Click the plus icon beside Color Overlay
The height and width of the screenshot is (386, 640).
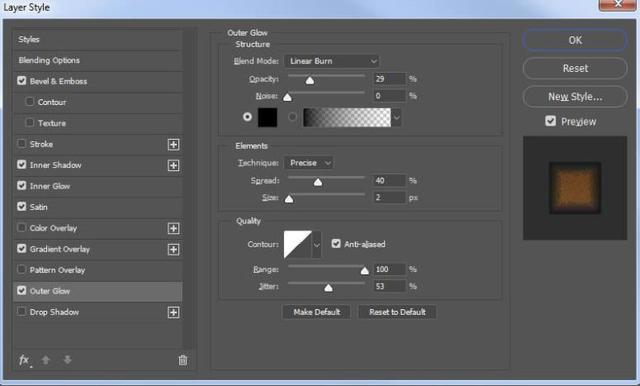tap(173, 228)
